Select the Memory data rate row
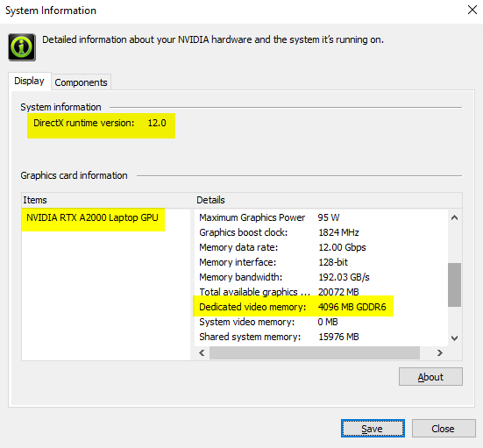 click(321, 247)
